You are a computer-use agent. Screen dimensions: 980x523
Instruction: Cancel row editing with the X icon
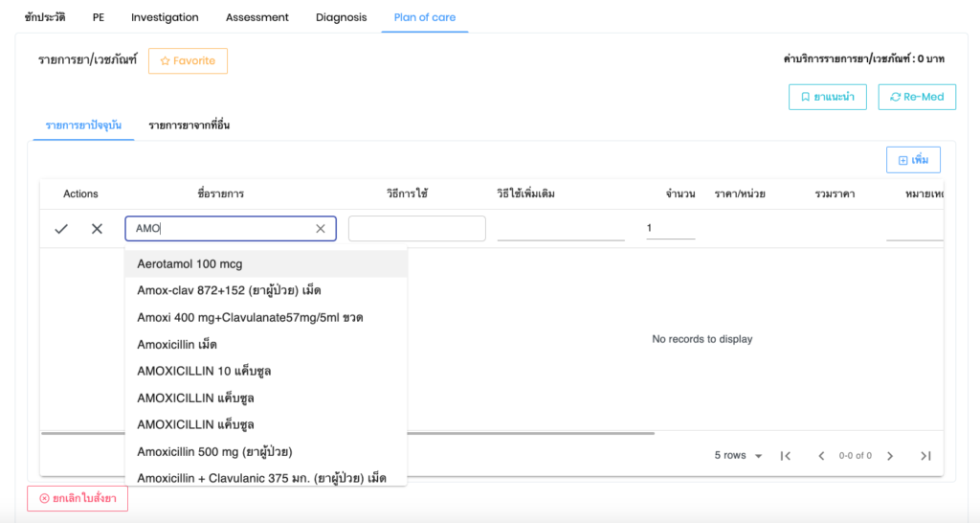click(97, 229)
